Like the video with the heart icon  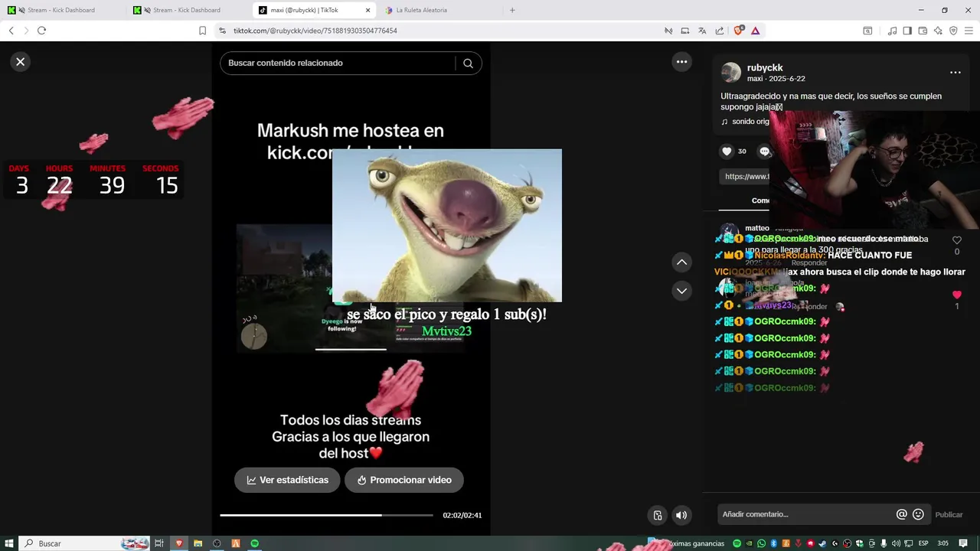[727, 152]
